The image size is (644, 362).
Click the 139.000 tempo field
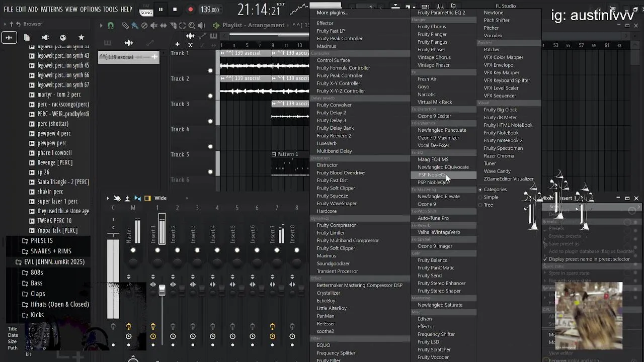[x=209, y=10]
